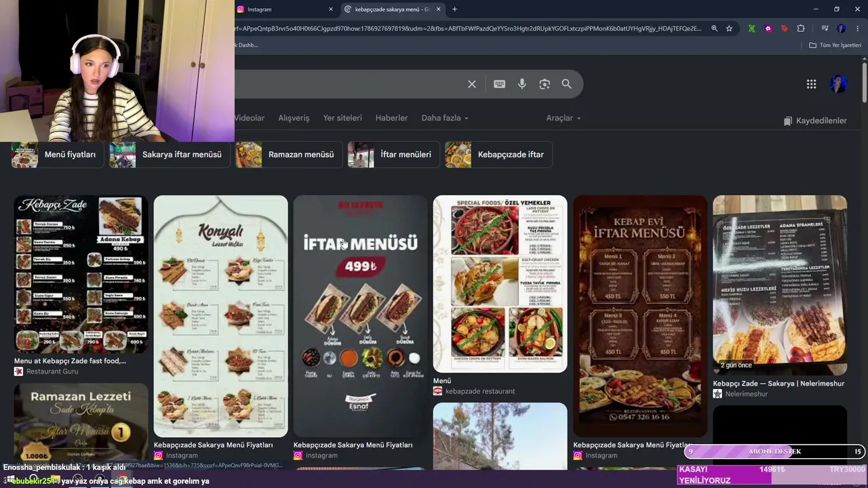This screenshot has width=868, height=488.
Task: Grab the page vertical scrollbar
Action: pyautogui.click(x=865, y=81)
